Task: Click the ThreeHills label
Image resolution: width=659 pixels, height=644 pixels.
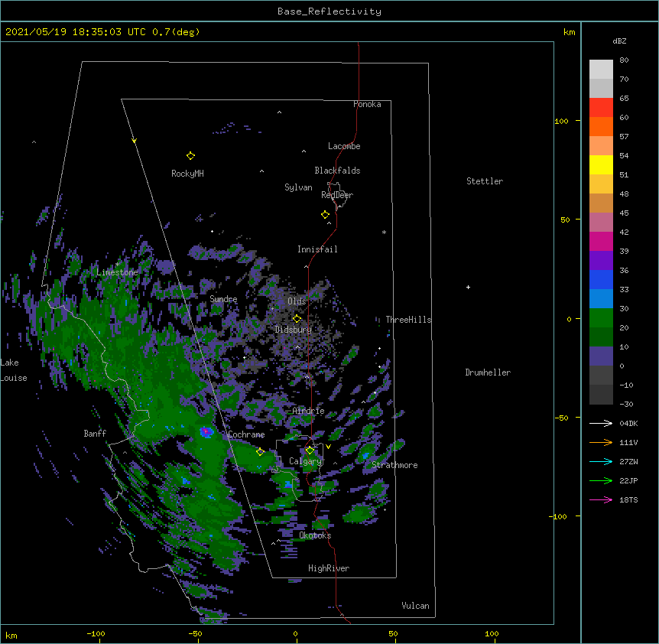Action: click(x=408, y=320)
